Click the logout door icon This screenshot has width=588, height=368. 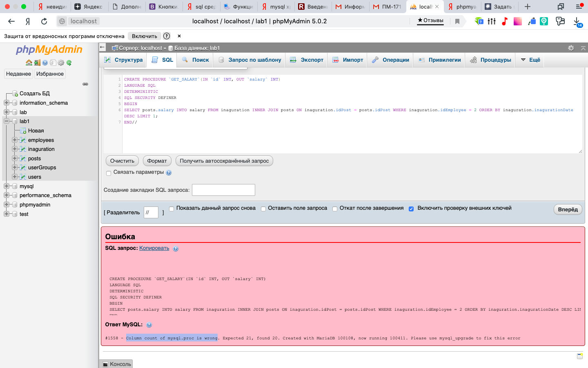point(37,63)
